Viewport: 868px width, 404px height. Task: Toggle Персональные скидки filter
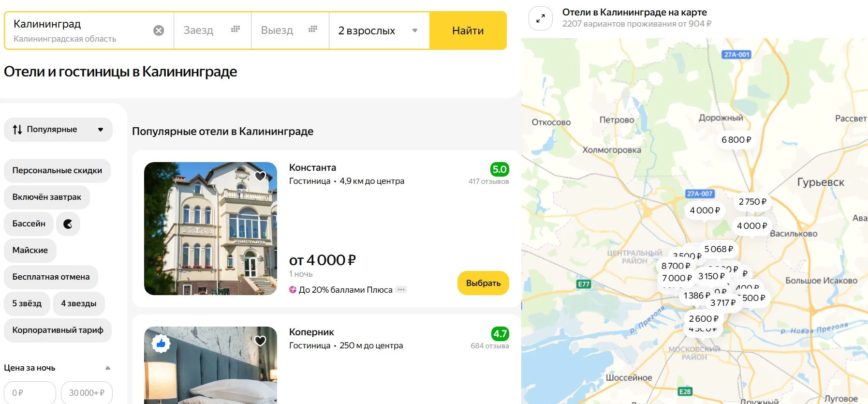point(57,170)
